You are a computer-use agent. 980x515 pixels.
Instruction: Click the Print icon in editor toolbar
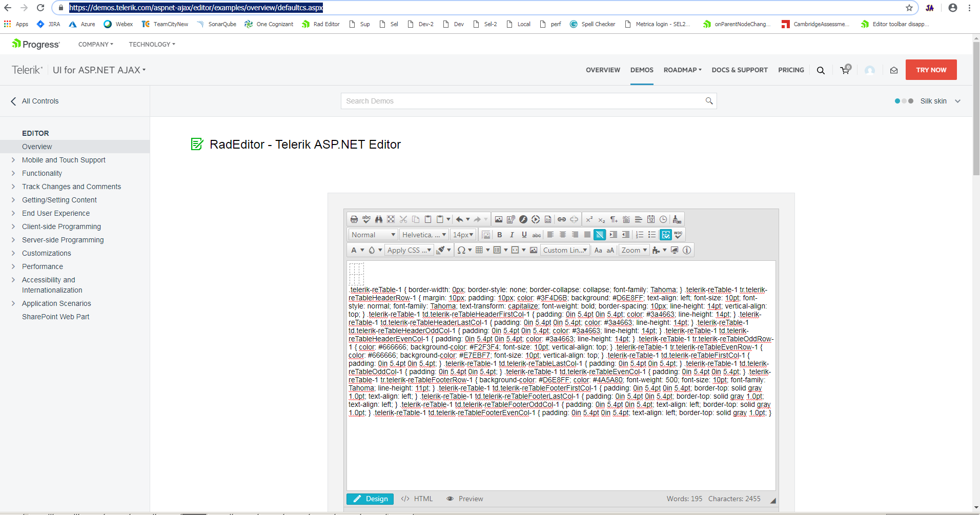[x=354, y=219]
